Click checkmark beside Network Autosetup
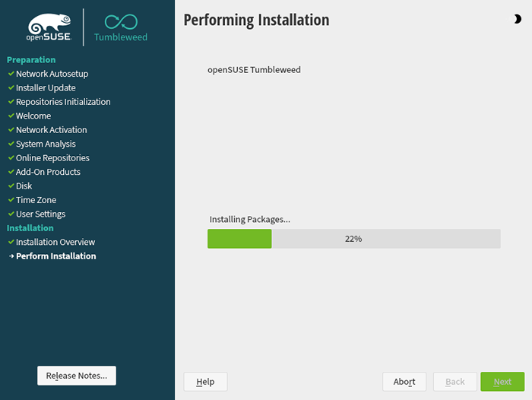Image resolution: width=532 pixels, height=400 pixels. (11, 73)
